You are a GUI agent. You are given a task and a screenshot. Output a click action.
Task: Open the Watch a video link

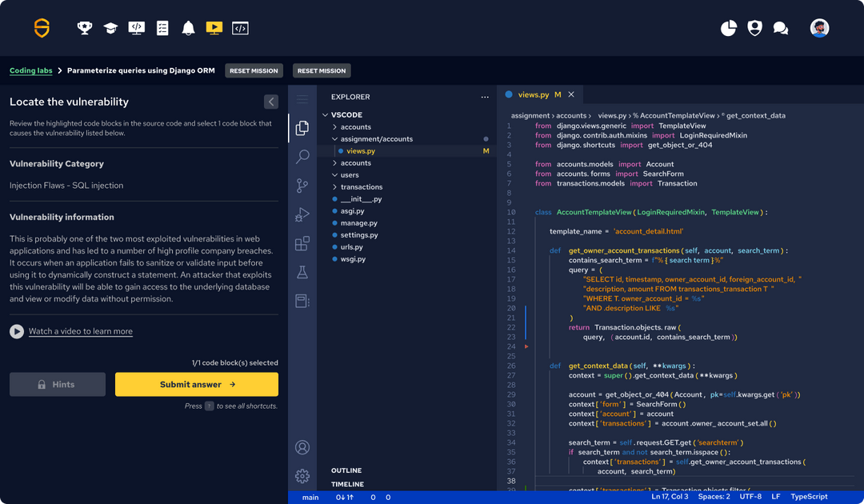point(80,331)
